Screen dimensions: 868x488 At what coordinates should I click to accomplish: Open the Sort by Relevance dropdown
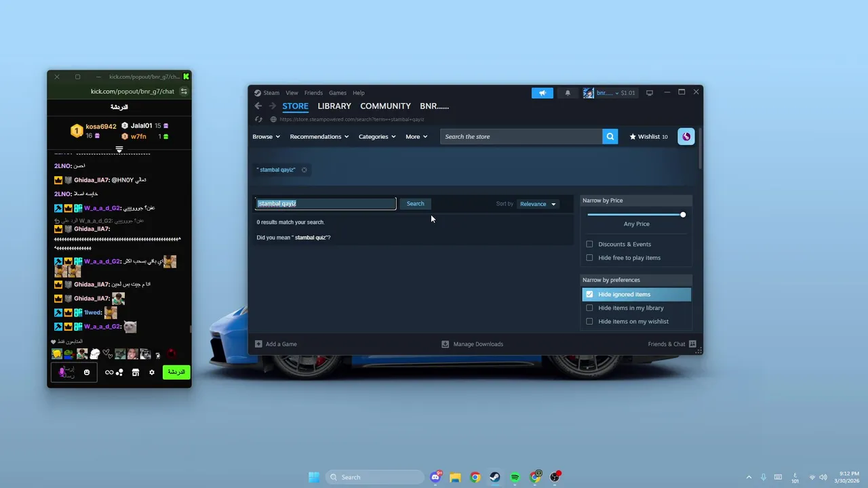(538, 204)
